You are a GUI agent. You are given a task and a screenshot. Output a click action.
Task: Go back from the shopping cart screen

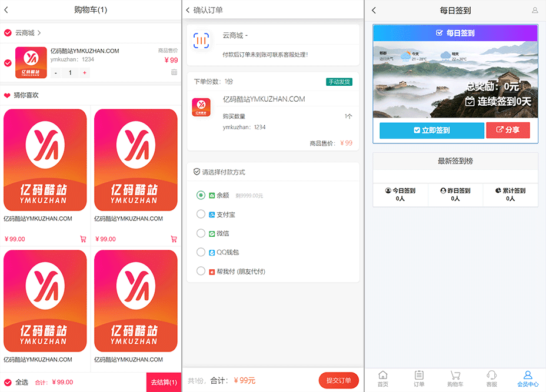[6, 10]
